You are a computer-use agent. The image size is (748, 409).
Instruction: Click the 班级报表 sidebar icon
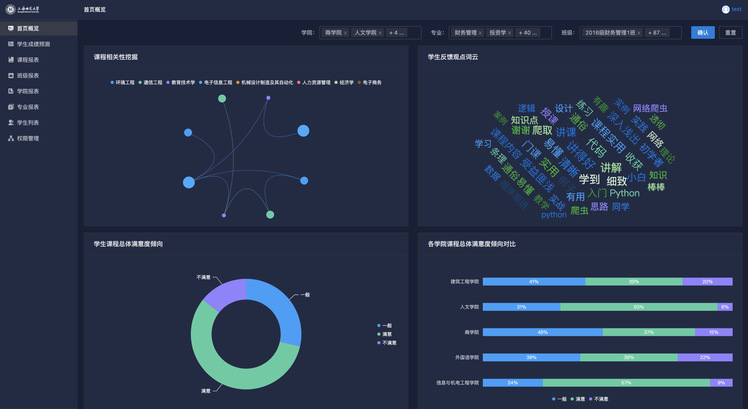tap(10, 75)
